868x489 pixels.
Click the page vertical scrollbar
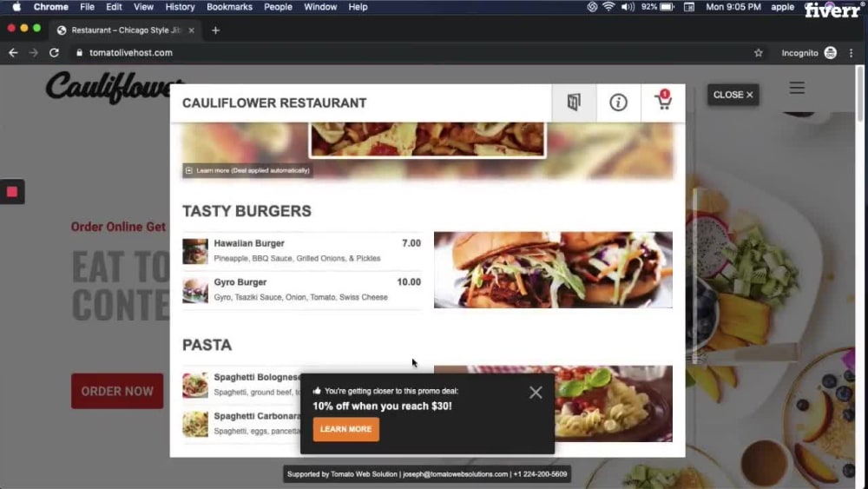(859, 94)
